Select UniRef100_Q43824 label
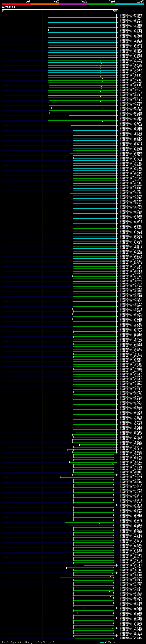 [131, 148]
